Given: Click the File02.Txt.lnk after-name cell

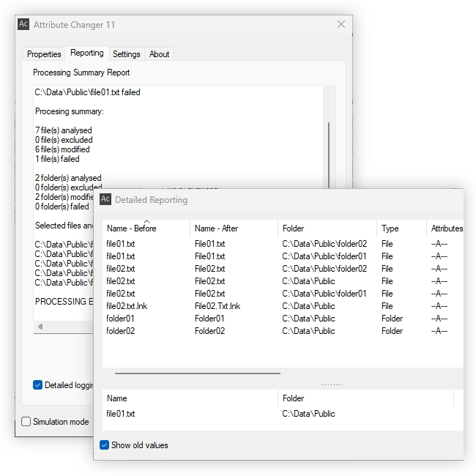Looking at the screenshot, I should pos(217,306).
